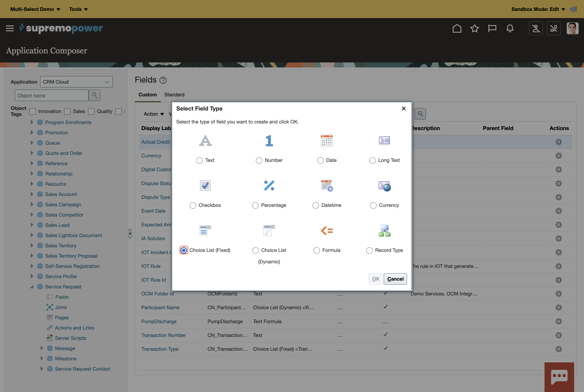
Task: Click the gear icon on the IOT Rule row
Action: coord(559,266)
